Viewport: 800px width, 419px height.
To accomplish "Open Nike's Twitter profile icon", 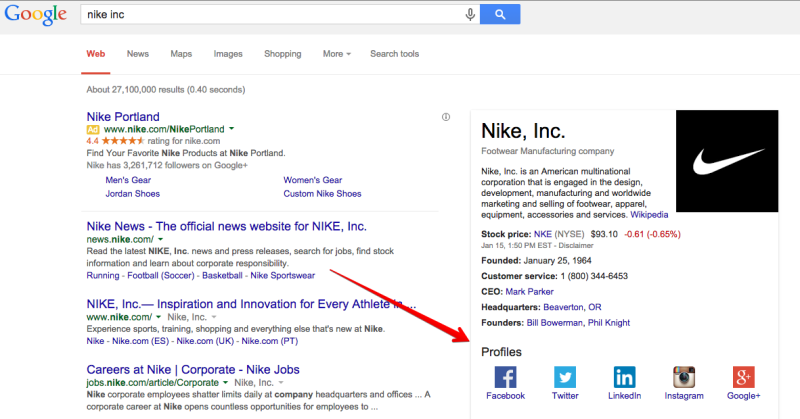I will (565, 378).
